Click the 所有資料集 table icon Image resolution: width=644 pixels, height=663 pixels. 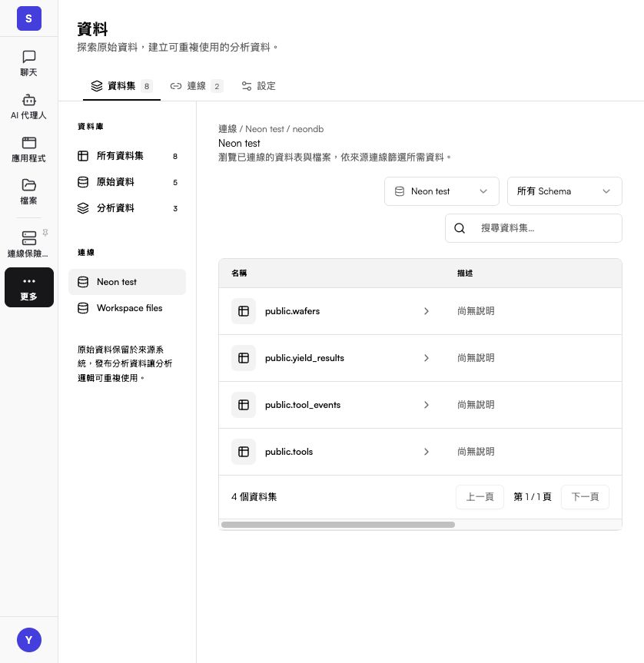pos(83,156)
